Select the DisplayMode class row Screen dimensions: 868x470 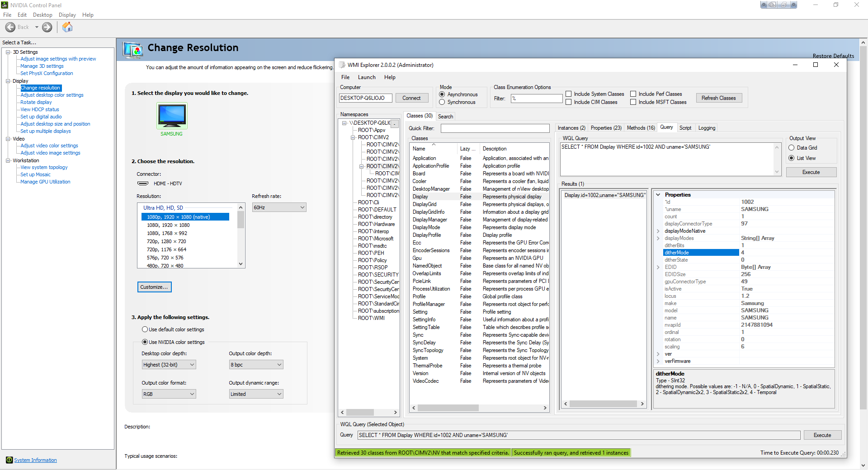[479, 227]
